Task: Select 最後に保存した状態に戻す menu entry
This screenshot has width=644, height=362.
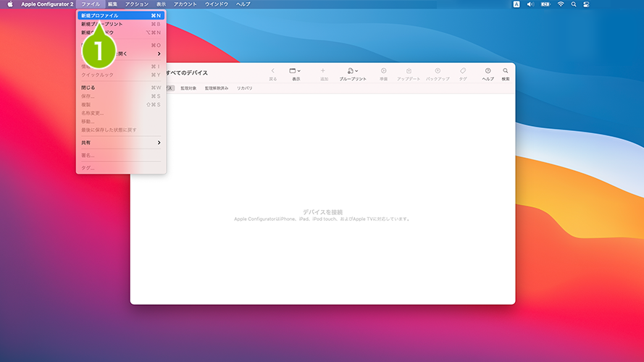Action: pos(121,130)
